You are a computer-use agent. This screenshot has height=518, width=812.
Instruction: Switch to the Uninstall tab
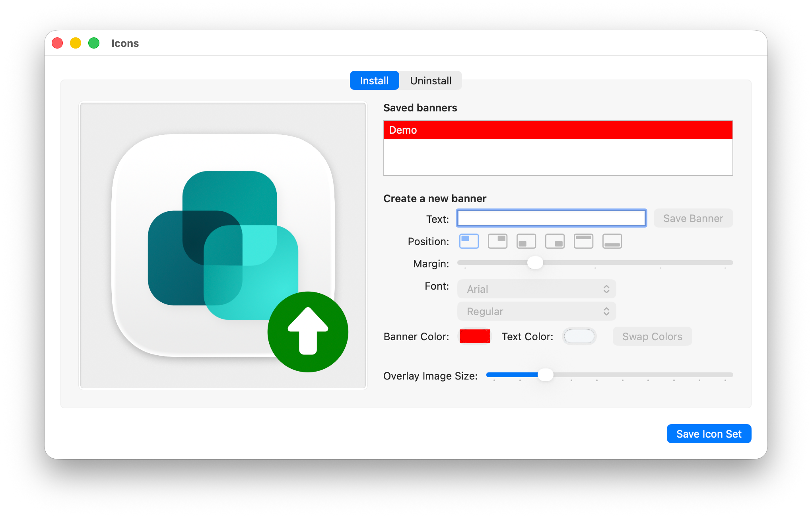431,80
